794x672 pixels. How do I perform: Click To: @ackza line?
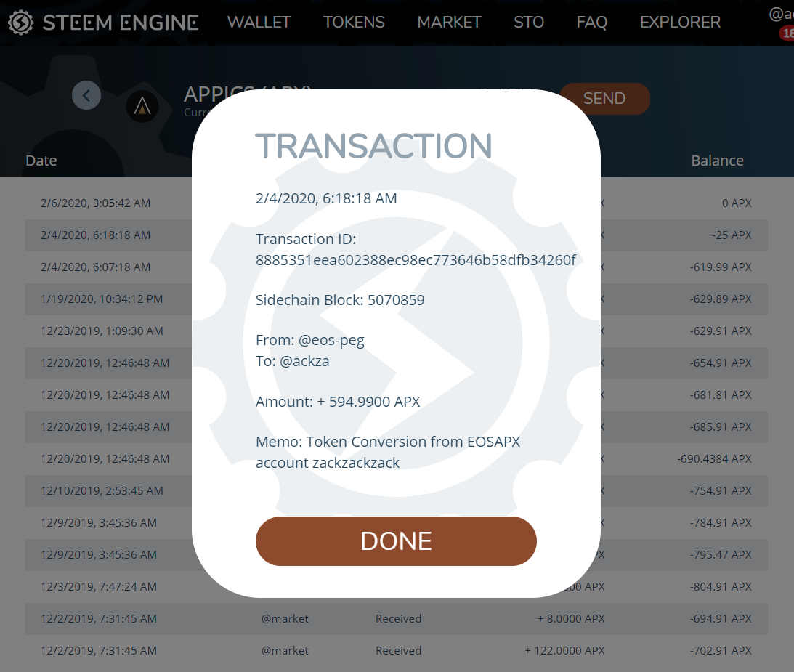click(293, 361)
